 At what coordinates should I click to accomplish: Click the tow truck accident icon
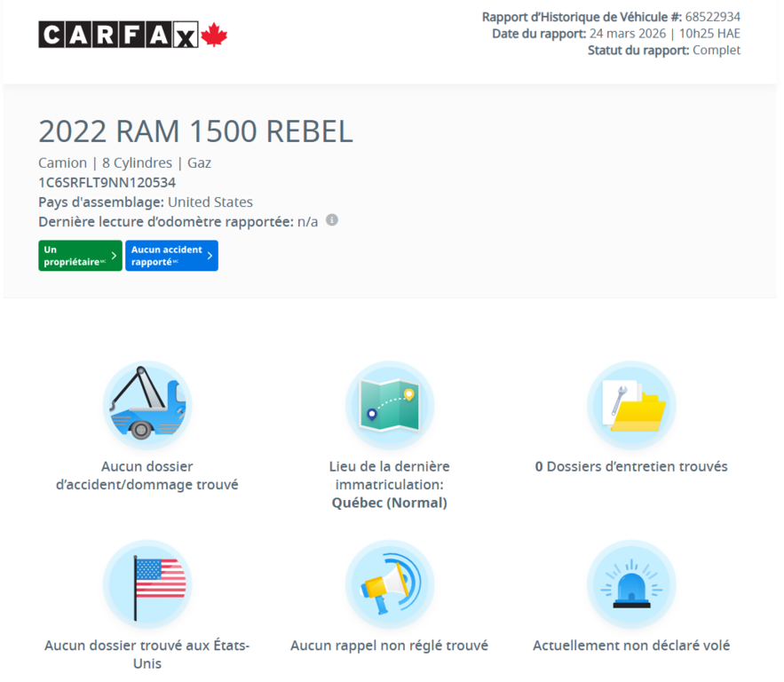pos(147,405)
